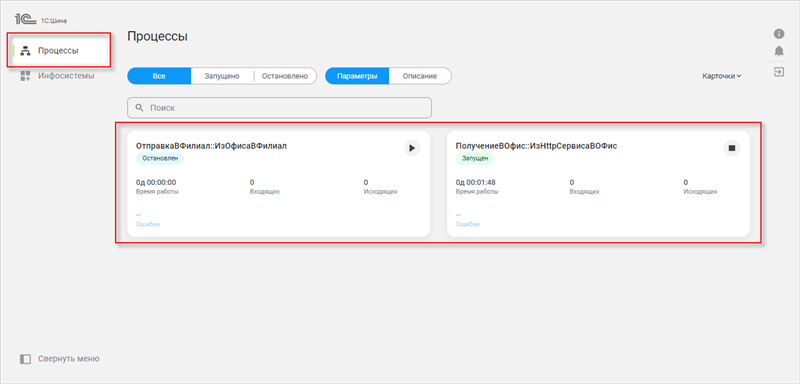Open the Карточки view dropdown
The width and height of the screenshot is (800, 384).
(721, 76)
